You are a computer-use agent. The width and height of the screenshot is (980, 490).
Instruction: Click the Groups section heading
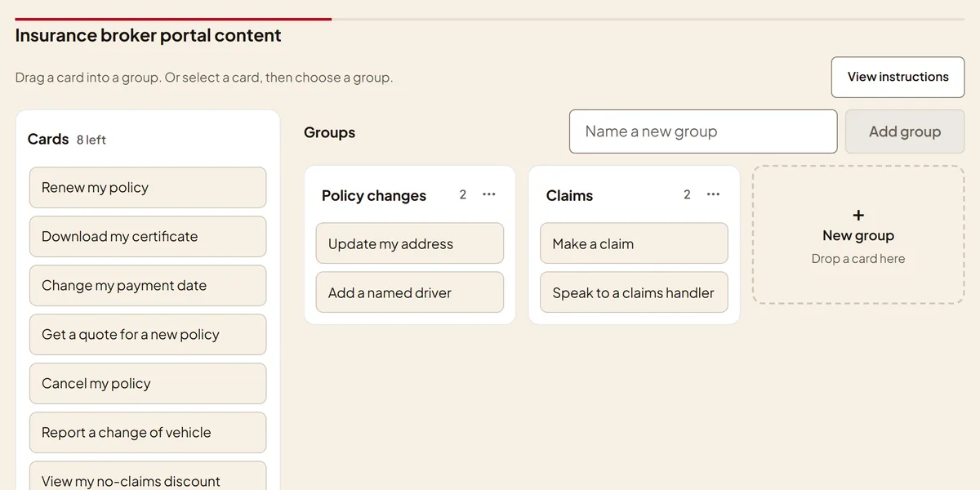pos(329,132)
